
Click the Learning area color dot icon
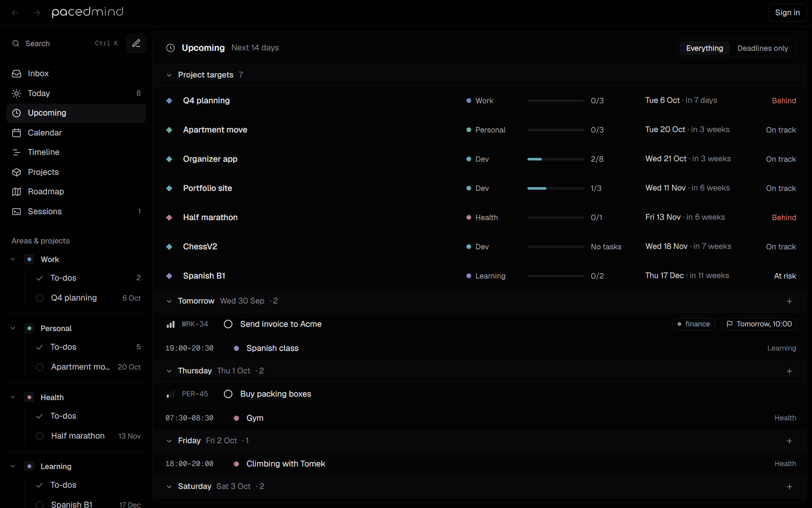[29, 466]
